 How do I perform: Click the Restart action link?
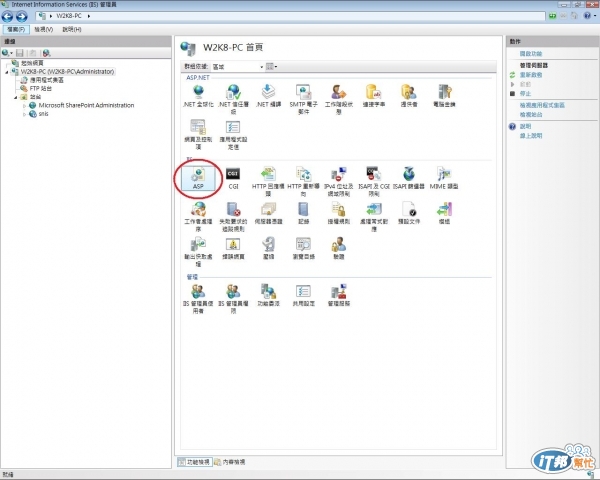point(530,75)
